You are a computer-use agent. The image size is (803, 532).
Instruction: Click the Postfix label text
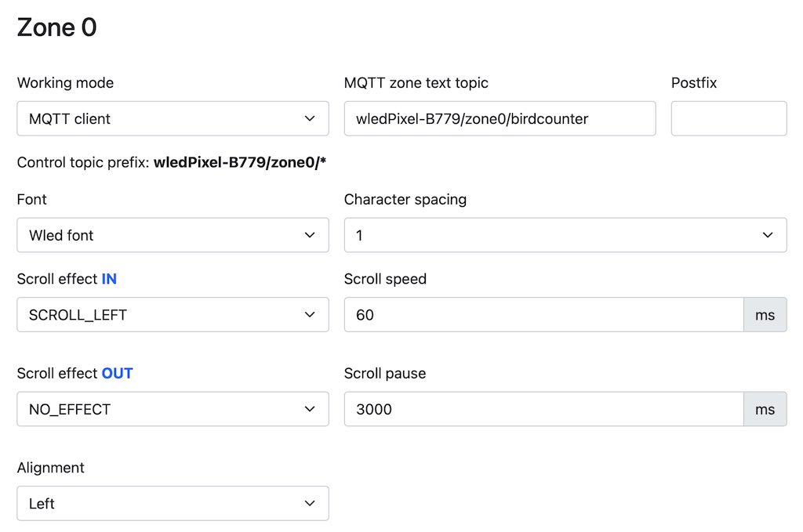[x=694, y=83]
